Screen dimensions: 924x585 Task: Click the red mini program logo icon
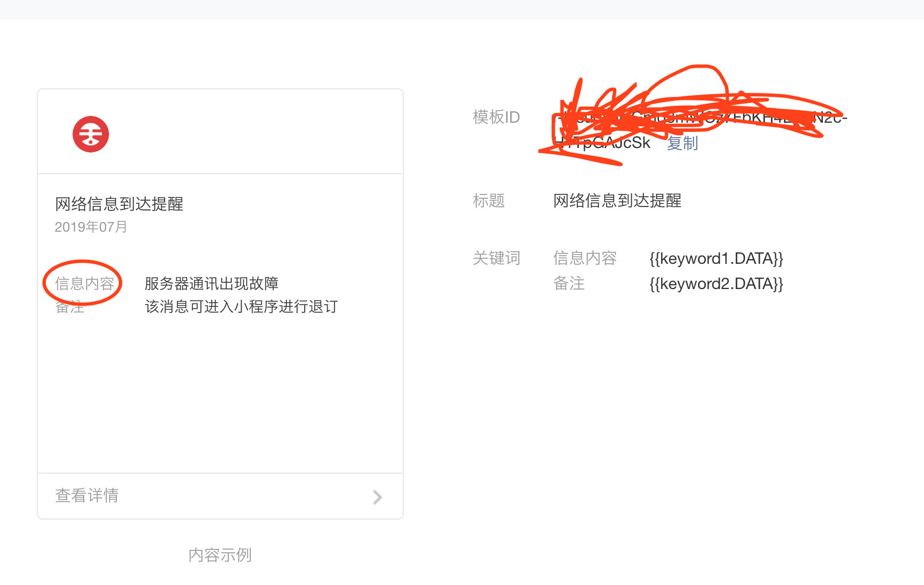pos(91,134)
